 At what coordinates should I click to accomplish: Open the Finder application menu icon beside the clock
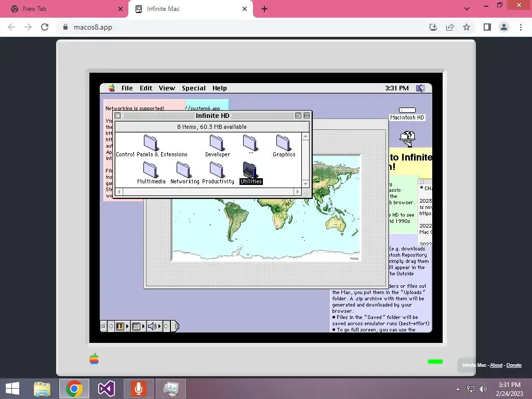click(420, 88)
